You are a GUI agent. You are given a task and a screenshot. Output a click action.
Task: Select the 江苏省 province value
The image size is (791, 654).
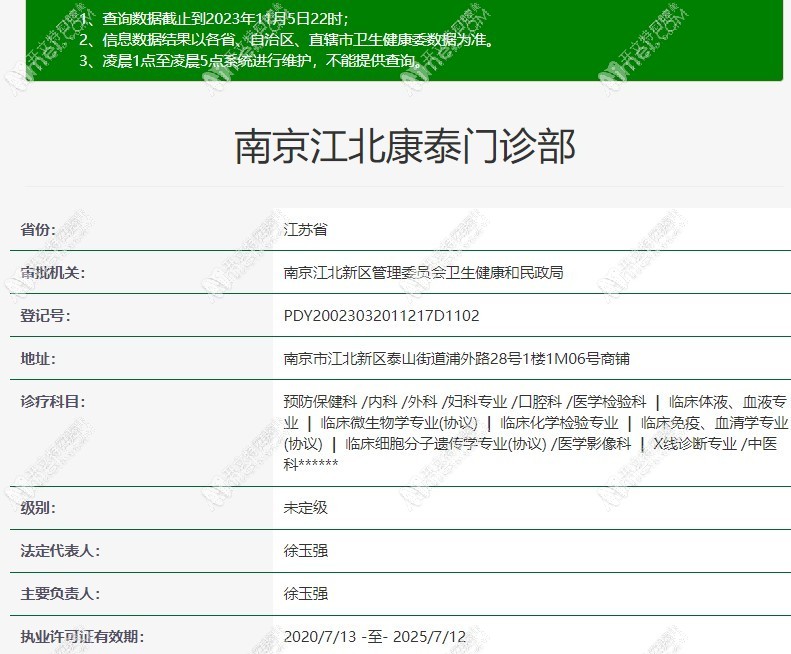tap(306, 229)
